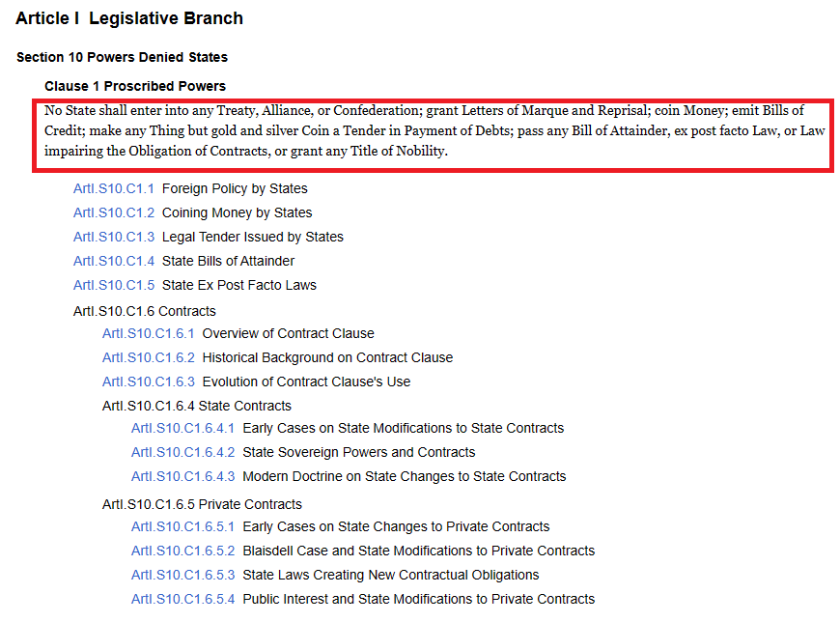Open Early Cases on State Modifications to State Contracts
This screenshot has height=622, width=840.
pyautogui.click(x=403, y=428)
